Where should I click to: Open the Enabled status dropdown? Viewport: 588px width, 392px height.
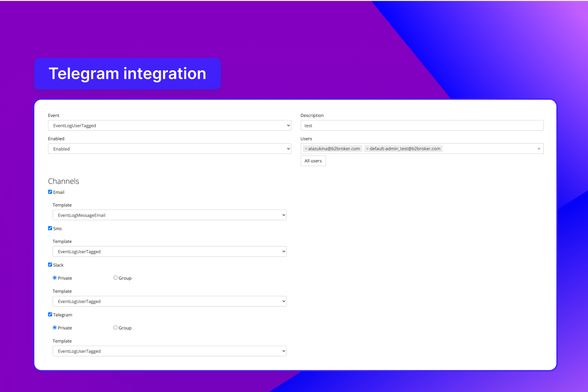[169, 149]
